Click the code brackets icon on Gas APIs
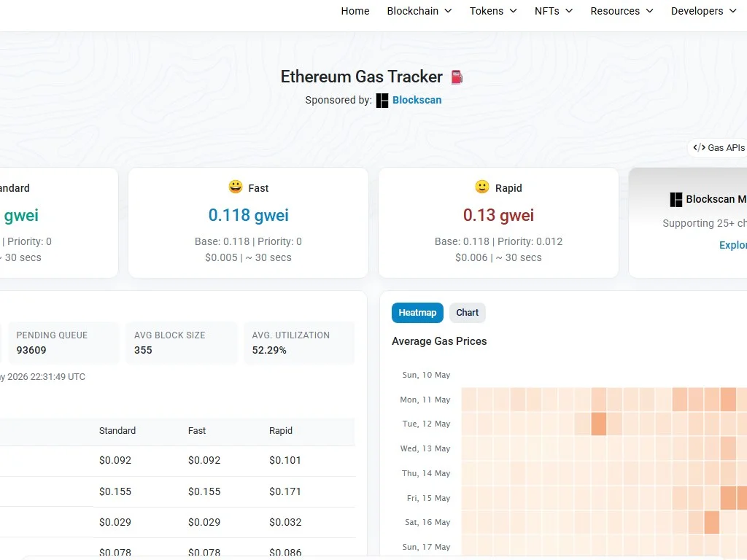This screenshot has height=560, width=747. (x=699, y=147)
